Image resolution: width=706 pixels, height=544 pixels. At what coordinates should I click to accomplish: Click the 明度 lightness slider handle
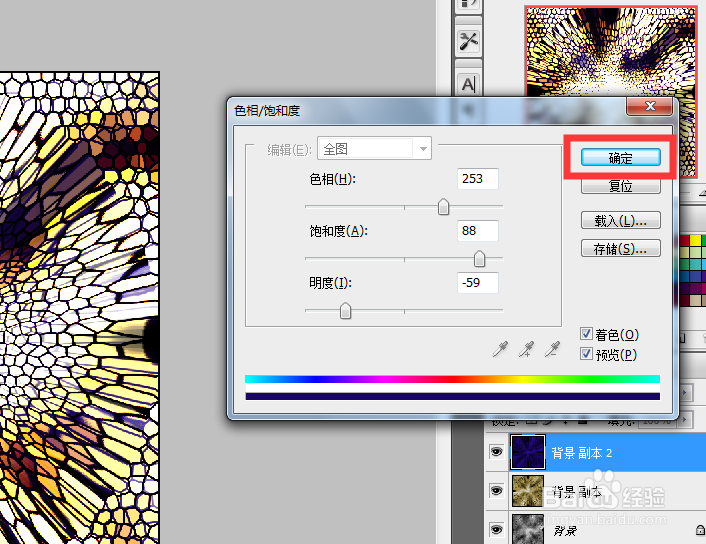point(345,310)
